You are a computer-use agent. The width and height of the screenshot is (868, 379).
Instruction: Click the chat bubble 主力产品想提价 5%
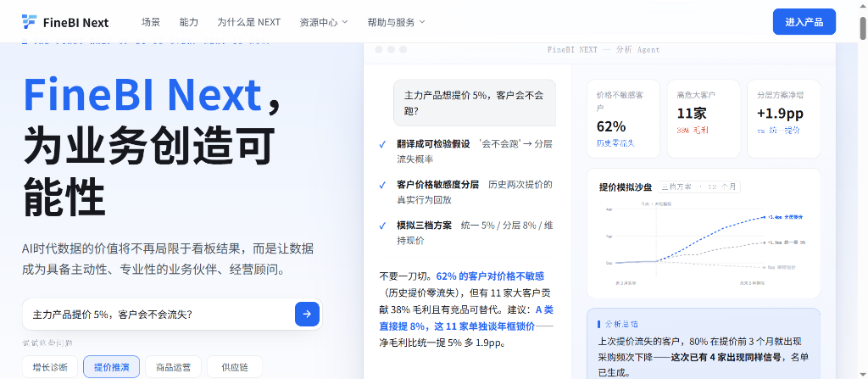coord(475,103)
